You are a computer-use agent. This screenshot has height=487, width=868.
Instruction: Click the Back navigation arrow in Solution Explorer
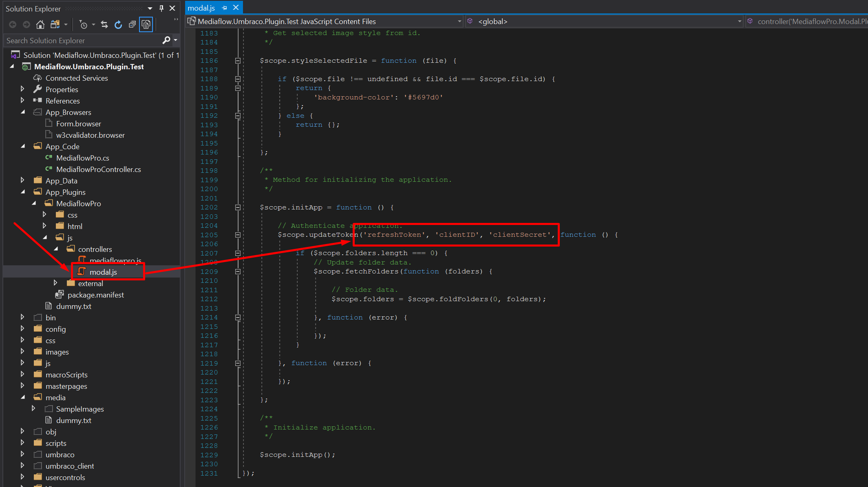tap(13, 24)
